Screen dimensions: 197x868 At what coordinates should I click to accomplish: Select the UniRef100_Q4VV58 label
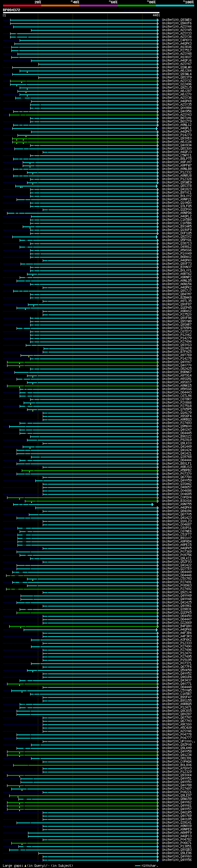pos(177,751)
